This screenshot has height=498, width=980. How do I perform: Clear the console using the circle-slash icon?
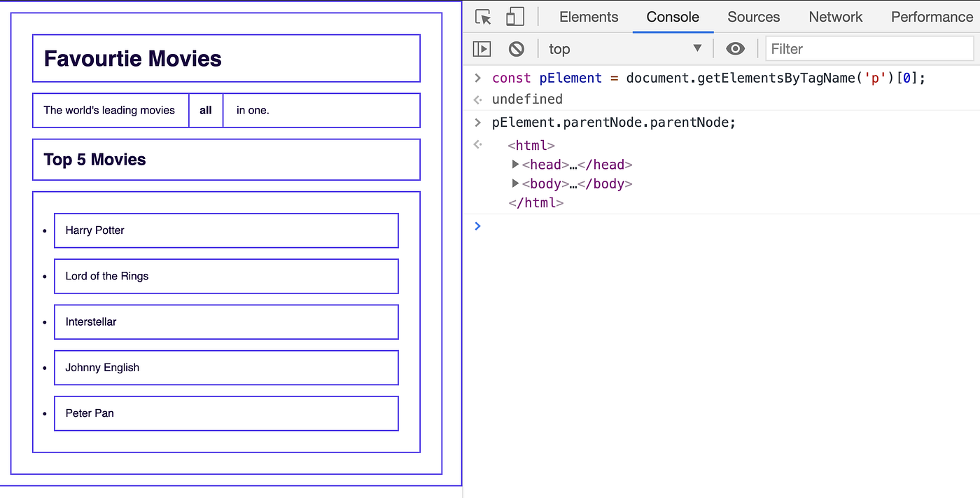516,48
